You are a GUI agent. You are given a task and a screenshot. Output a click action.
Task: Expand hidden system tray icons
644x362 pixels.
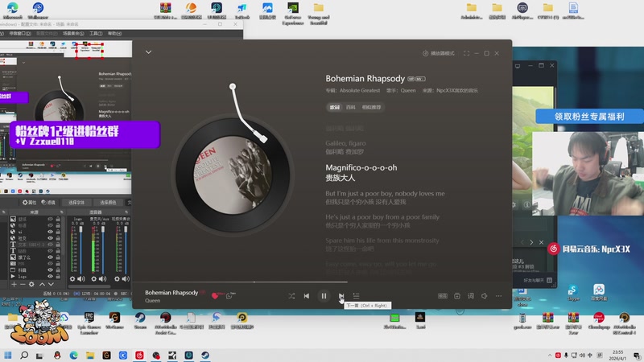pyautogui.click(x=550, y=355)
